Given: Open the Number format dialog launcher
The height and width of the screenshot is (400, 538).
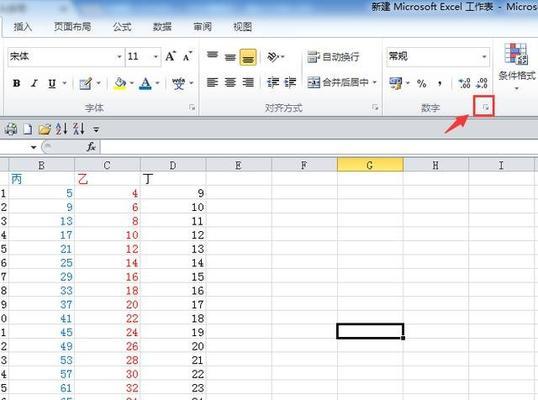Looking at the screenshot, I should click(485, 107).
